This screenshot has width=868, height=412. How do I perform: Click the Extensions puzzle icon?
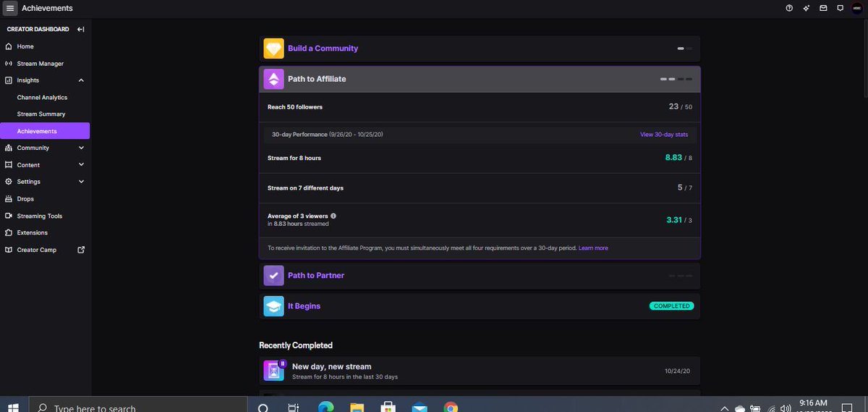pyautogui.click(x=9, y=232)
